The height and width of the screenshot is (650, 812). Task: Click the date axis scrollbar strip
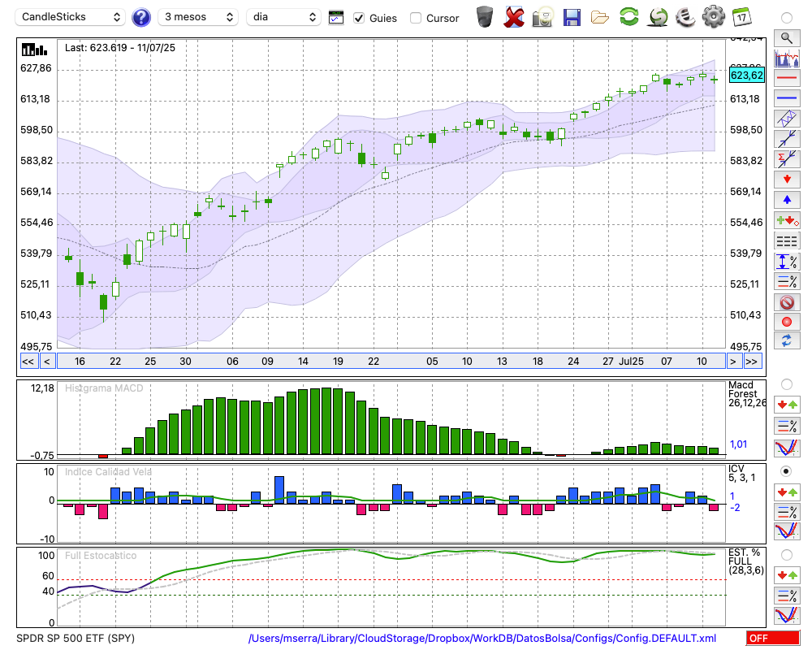[391, 362]
